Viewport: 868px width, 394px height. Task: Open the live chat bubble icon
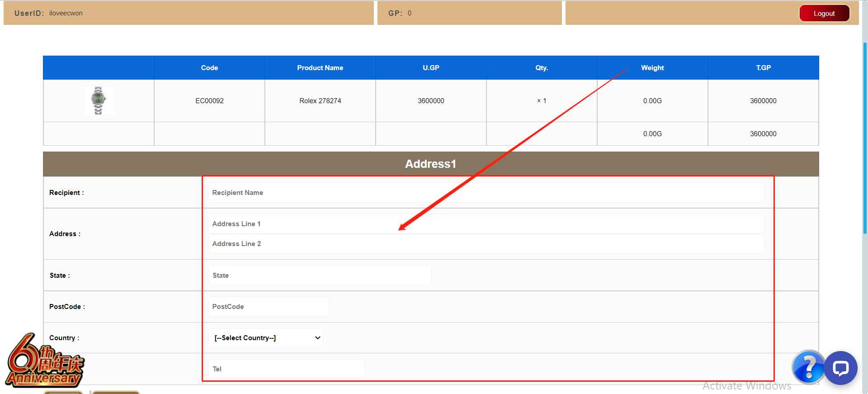[840, 368]
